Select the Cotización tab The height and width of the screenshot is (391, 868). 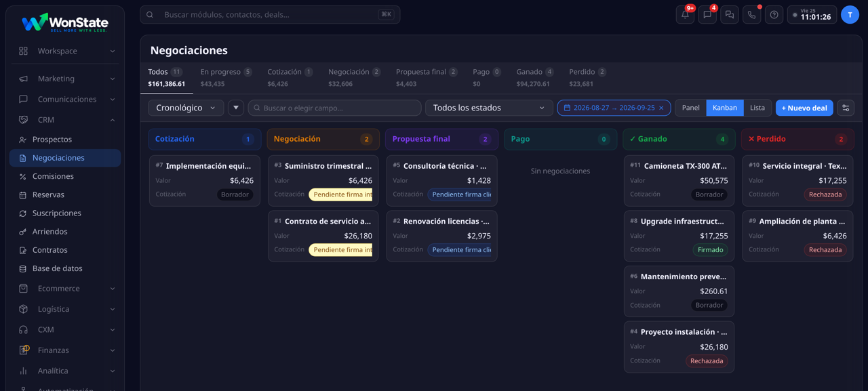click(x=290, y=77)
